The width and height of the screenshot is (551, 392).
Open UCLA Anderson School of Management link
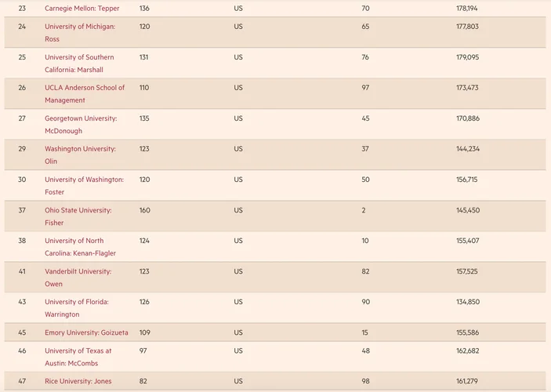(85, 94)
